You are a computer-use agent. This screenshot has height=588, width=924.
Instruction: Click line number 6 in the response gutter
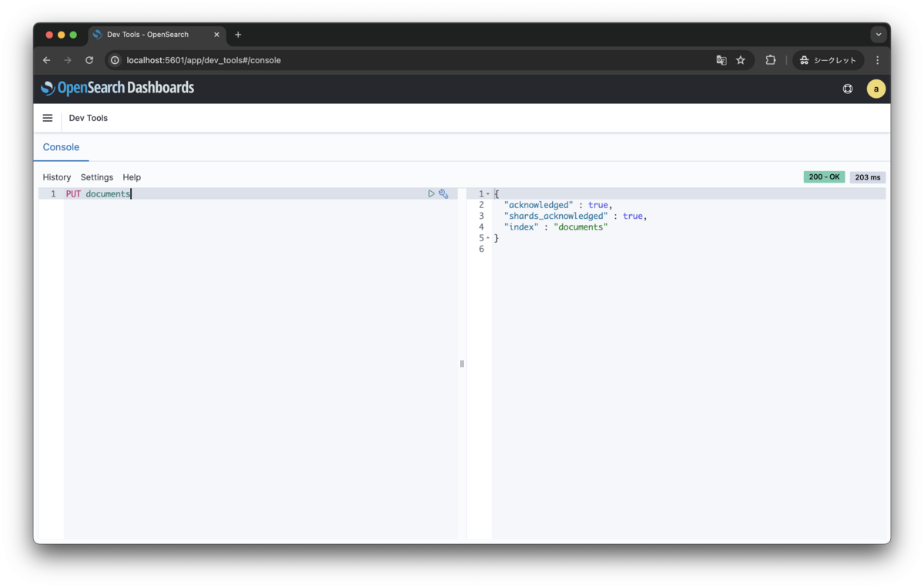(x=481, y=249)
